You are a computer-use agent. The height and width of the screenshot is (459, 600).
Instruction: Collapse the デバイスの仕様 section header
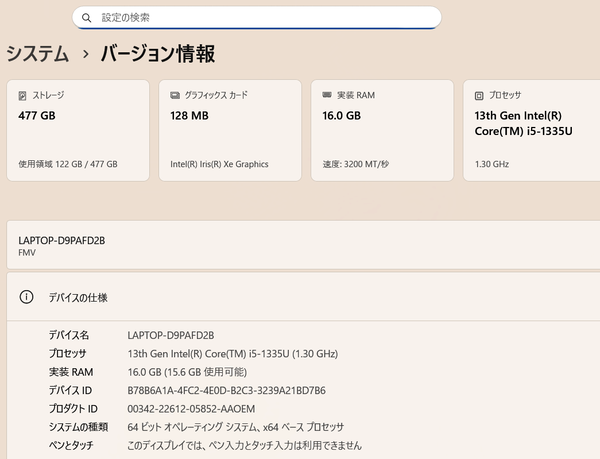click(303, 297)
